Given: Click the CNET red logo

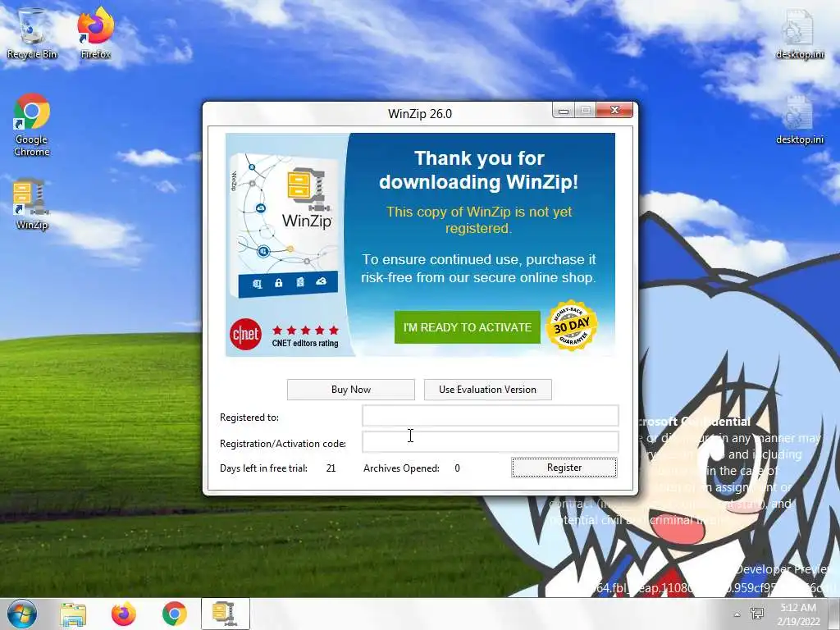Looking at the screenshot, I should tap(245, 335).
